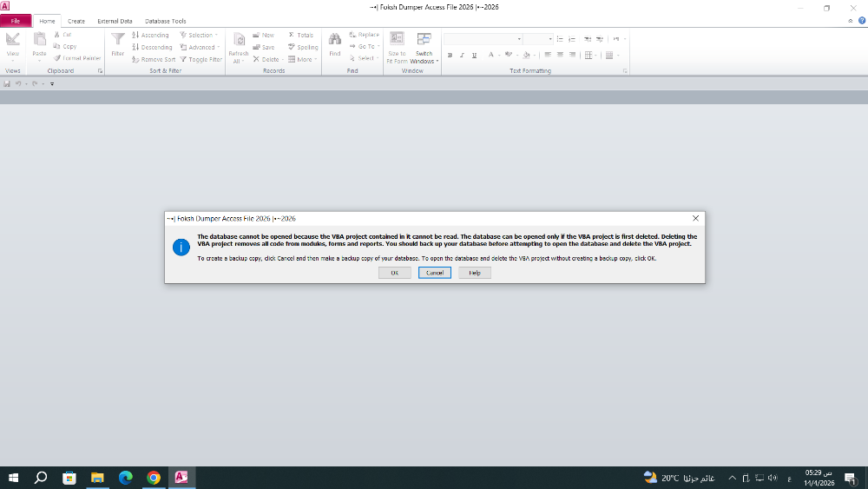Viewport: 868px width, 489px height.
Task: Open Google Chrome from the taskbar
Action: 154,478
